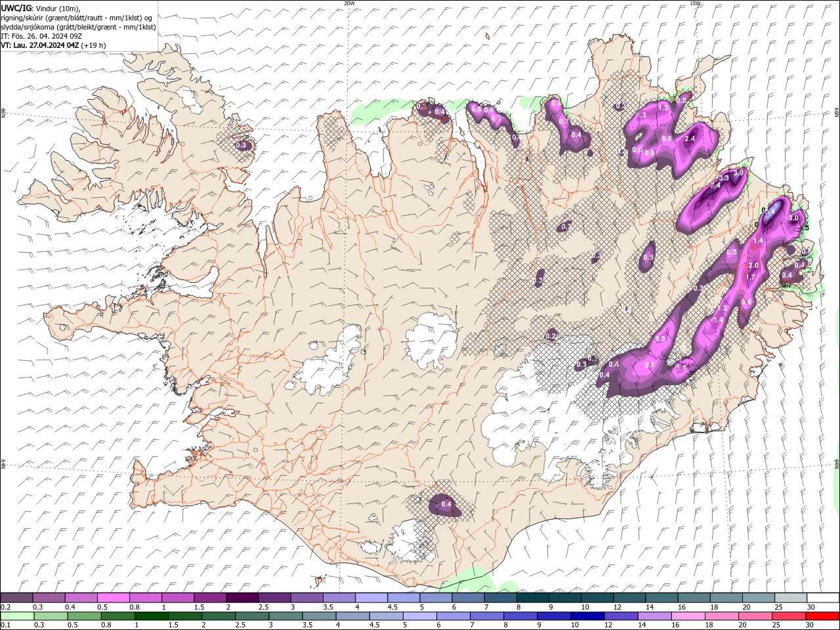Select the red-pink swatch between 25 and 30, lower scale
The height and width of the screenshot is (630, 840).
point(789,616)
